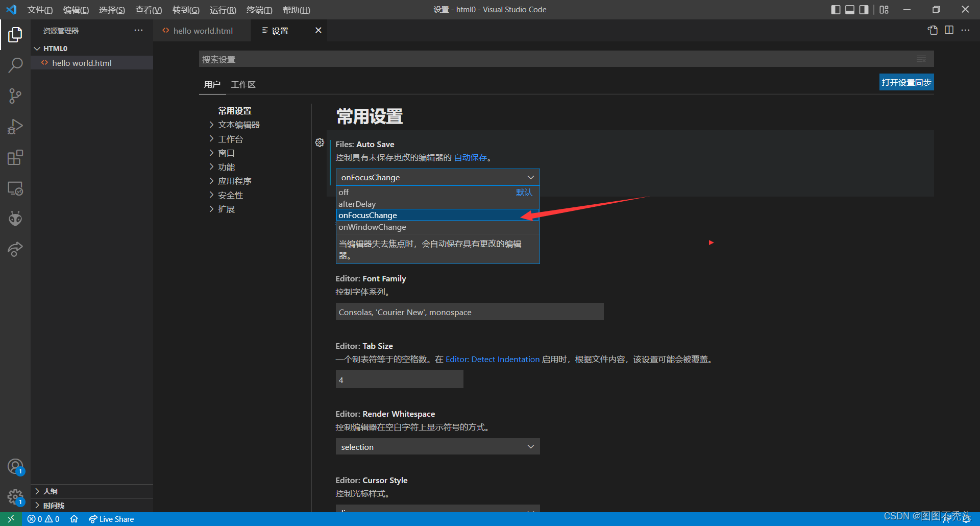Open the 编辑(E) menu

[x=76, y=10]
